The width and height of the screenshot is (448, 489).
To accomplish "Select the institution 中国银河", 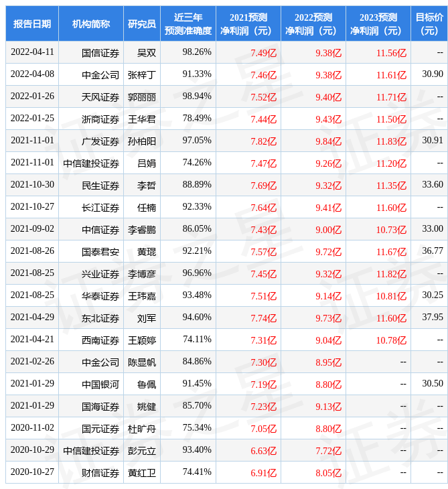I will tap(100, 385).
